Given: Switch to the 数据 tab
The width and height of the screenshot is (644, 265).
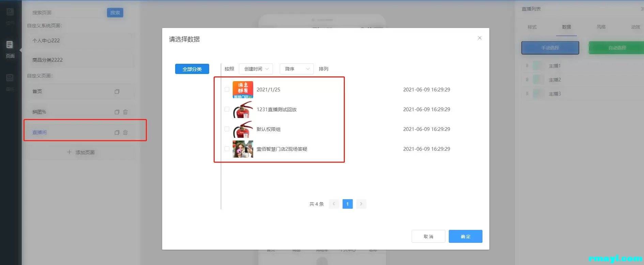Looking at the screenshot, I should pos(567,27).
